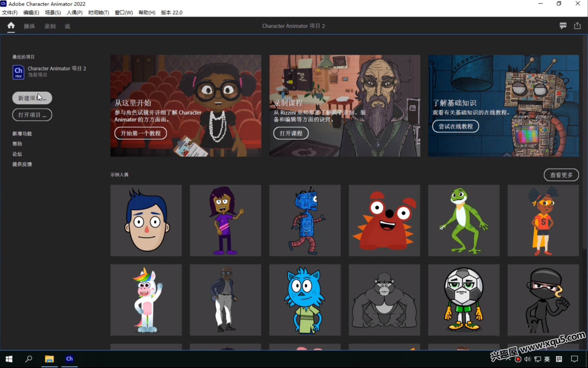Select red spiky monster puppet

click(384, 221)
